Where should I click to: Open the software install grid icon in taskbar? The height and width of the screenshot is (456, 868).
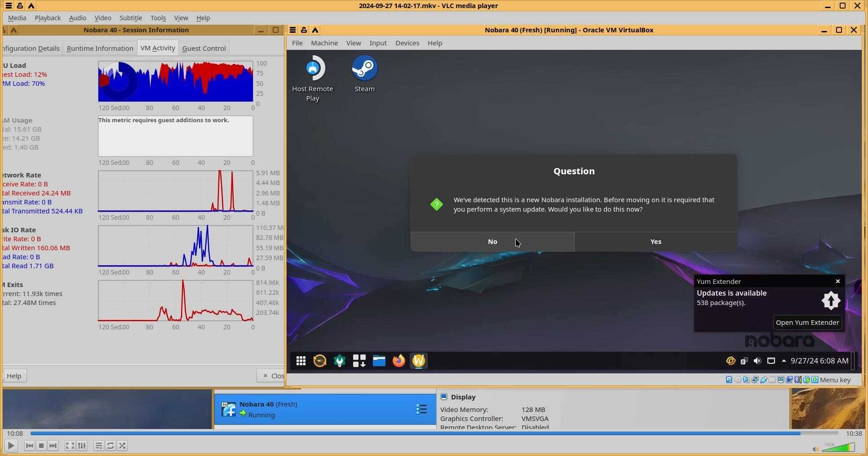(x=359, y=361)
